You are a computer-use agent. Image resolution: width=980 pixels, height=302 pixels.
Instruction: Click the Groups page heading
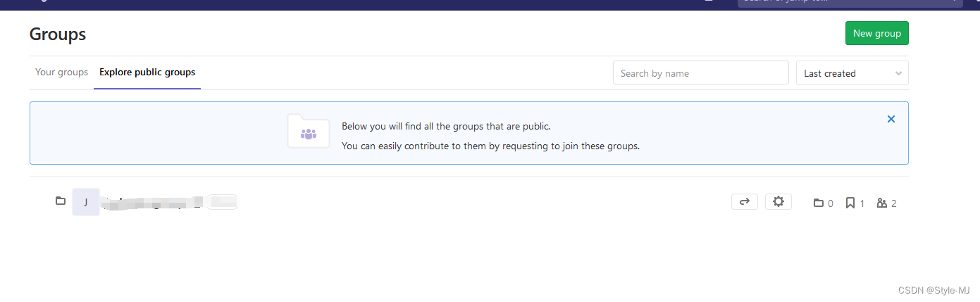coord(58,34)
